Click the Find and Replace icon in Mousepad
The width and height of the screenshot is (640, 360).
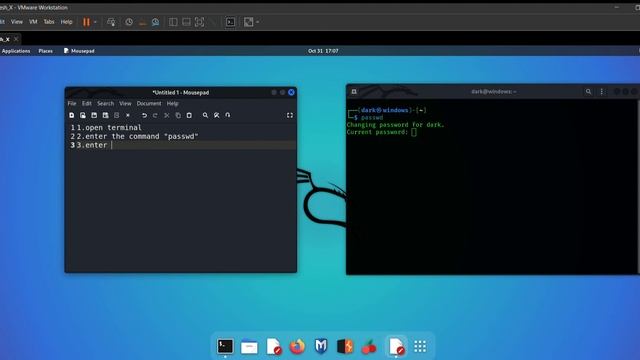click(217, 116)
